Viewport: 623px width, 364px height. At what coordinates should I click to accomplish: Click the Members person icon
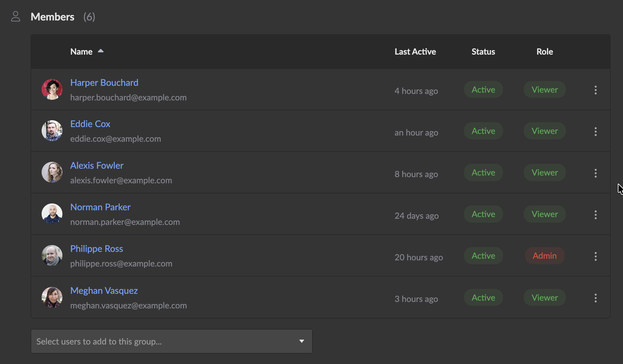click(x=16, y=17)
